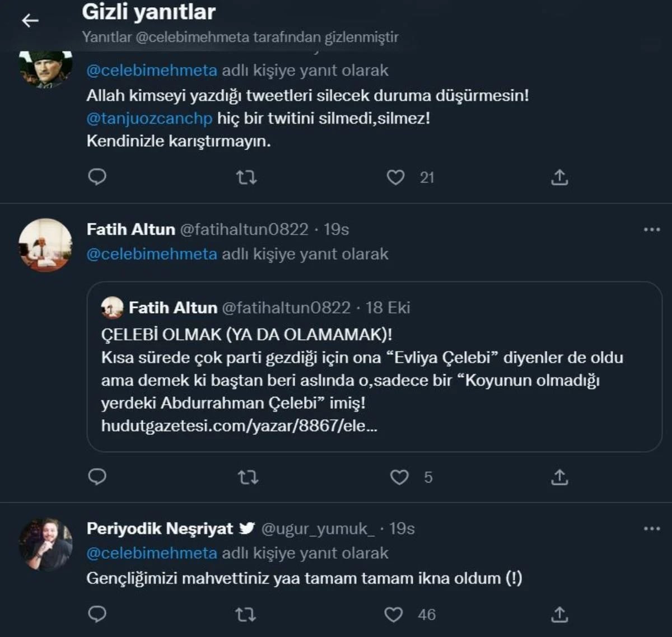Open more options on Periyodik Neşriyat's tweet
Screen dimensions: 672x637
652,528
